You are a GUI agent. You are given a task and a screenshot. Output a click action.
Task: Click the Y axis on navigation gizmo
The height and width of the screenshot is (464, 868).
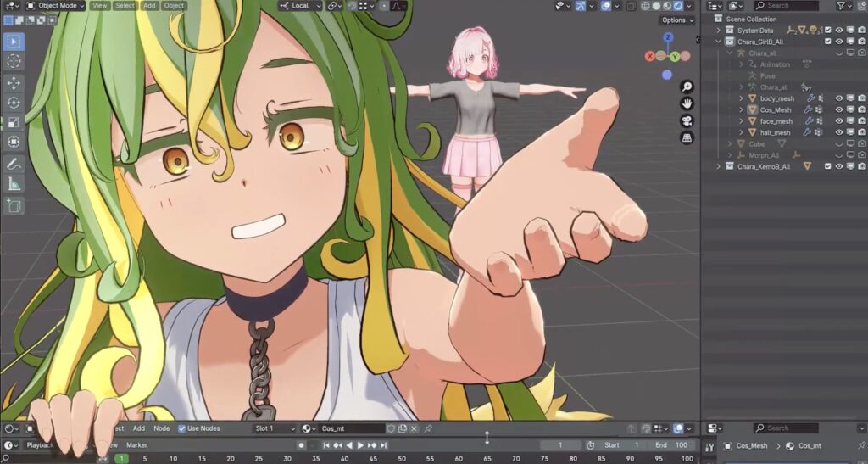coord(675,57)
